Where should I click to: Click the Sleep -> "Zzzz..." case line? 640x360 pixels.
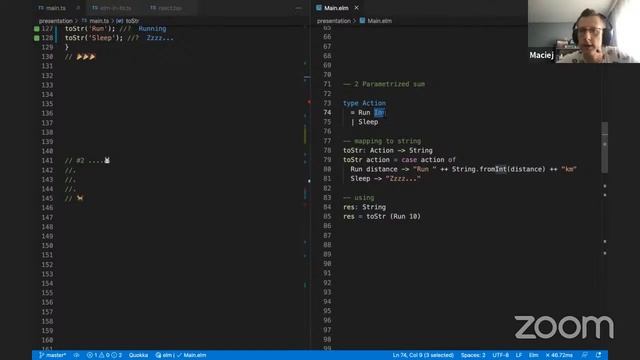385,178
